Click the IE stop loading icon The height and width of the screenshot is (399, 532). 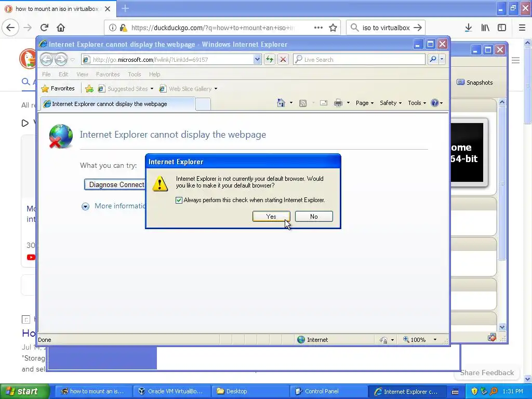(283, 60)
